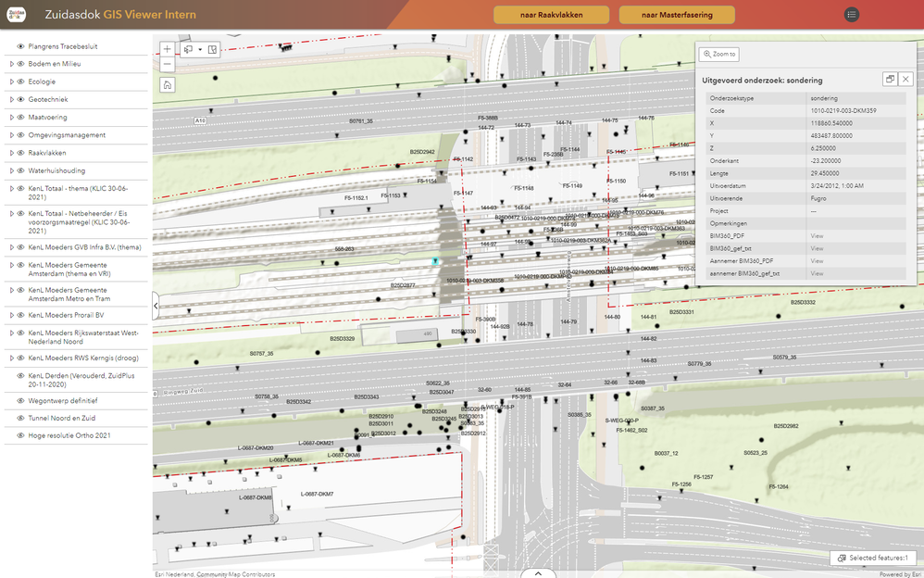Collapse the left layer panel
The image size is (924, 578).
tap(156, 306)
